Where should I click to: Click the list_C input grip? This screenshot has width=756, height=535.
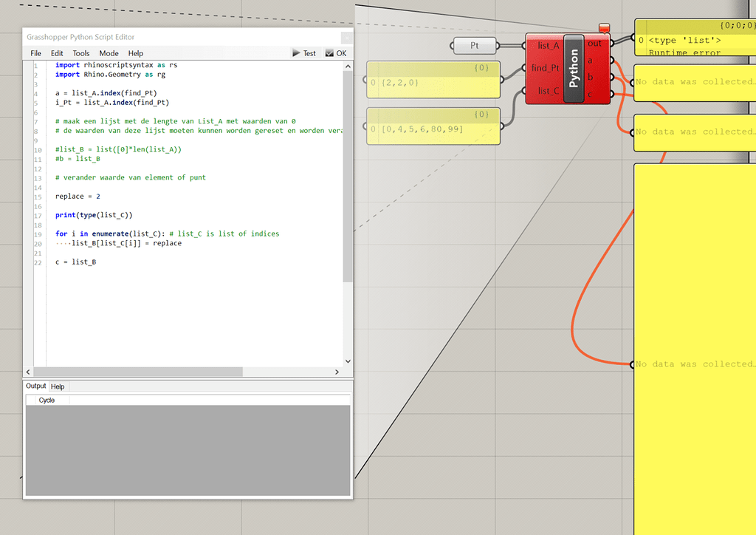pyautogui.click(x=526, y=92)
